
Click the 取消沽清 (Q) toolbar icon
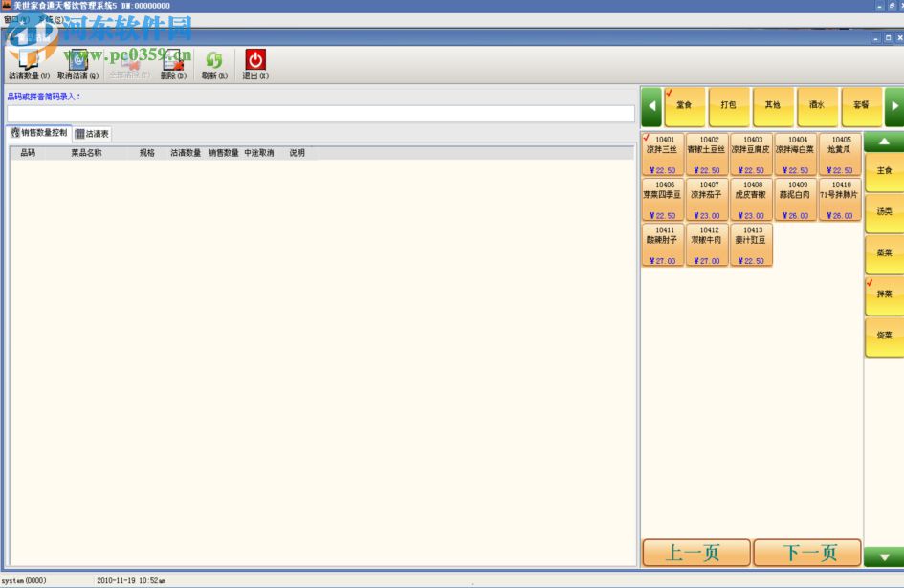point(77,65)
